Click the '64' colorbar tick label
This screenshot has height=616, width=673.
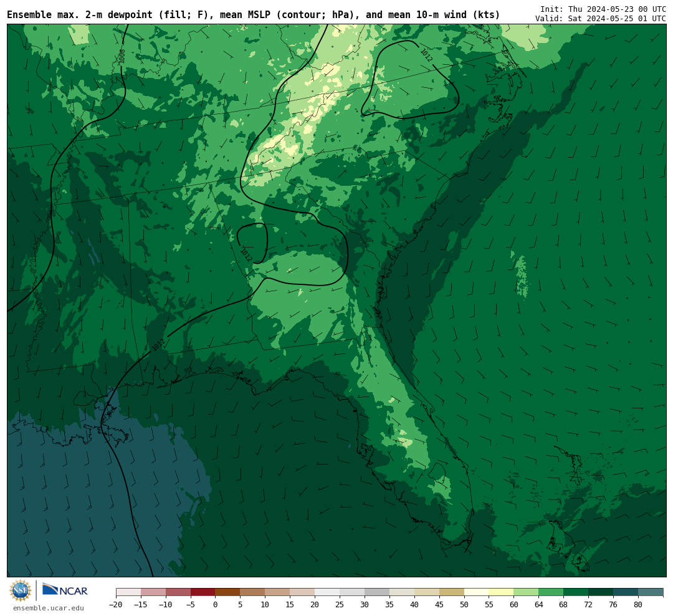(x=538, y=604)
